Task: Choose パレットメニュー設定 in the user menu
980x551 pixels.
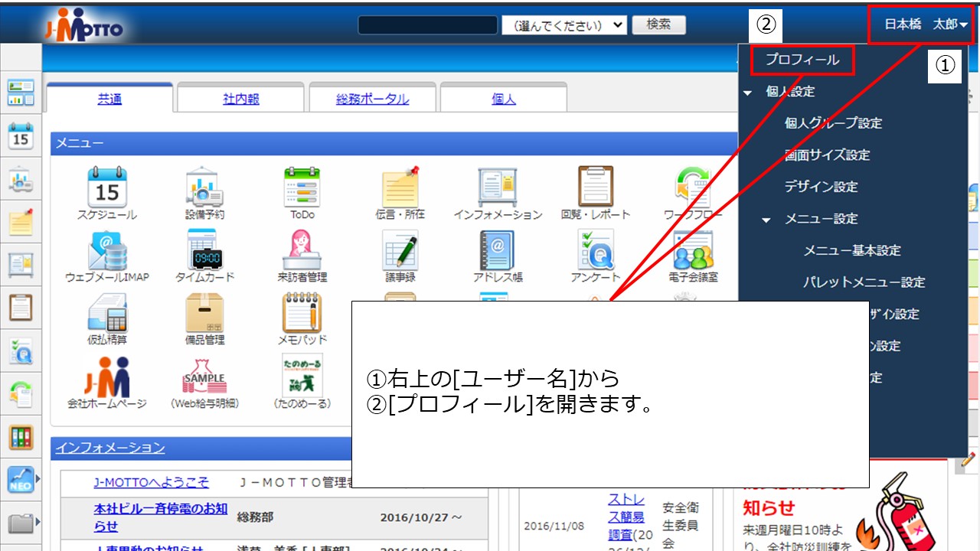Action: click(864, 282)
